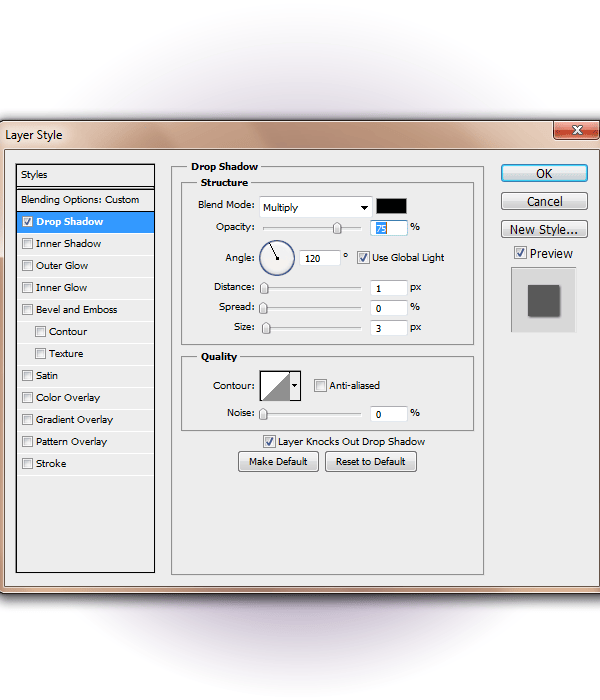This screenshot has width=600, height=700.
Task: Toggle Use Global Light checkbox
Action: click(x=363, y=258)
